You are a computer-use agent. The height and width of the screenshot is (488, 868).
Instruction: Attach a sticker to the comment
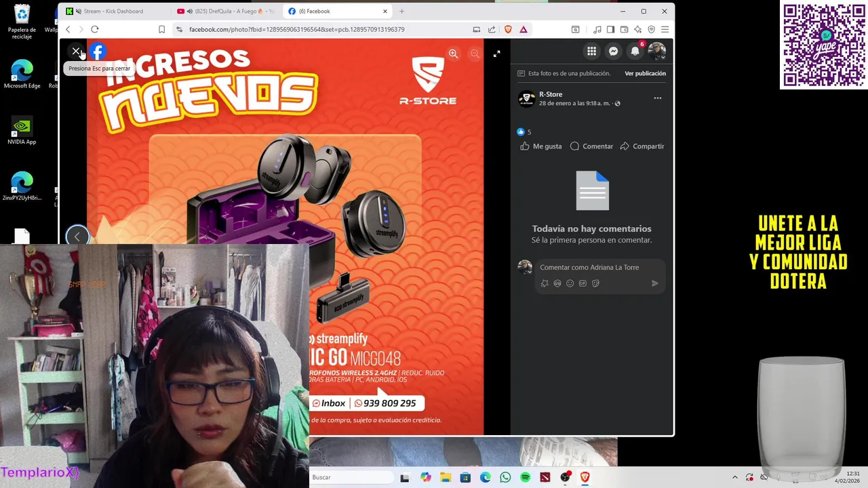pos(595,283)
